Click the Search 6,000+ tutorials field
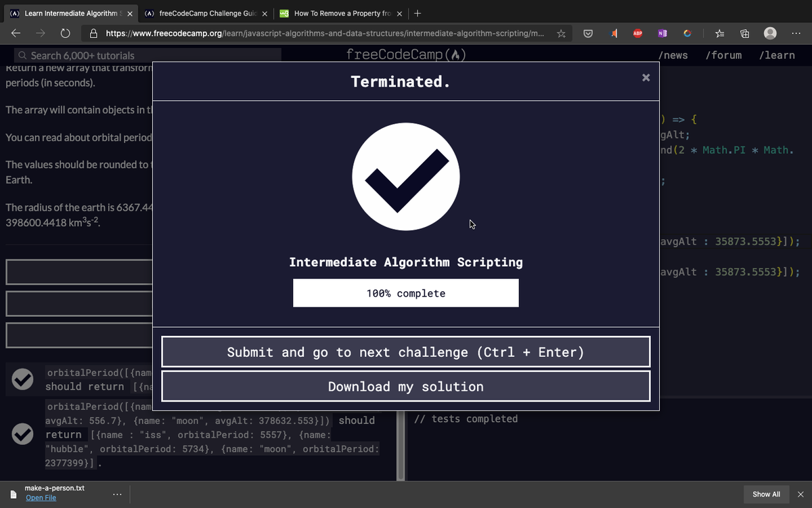 (x=148, y=56)
